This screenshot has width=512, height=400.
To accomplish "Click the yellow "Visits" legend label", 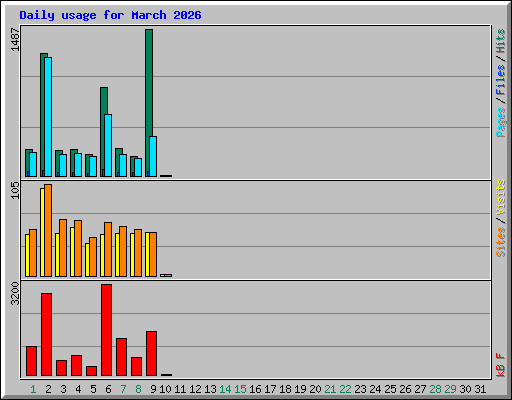I will pyautogui.click(x=501, y=197).
